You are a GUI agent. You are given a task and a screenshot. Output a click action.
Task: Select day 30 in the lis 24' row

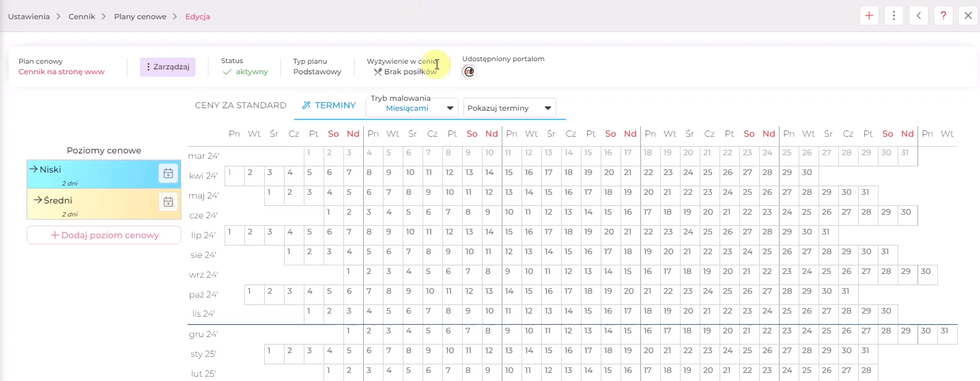pyautogui.click(x=888, y=314)
